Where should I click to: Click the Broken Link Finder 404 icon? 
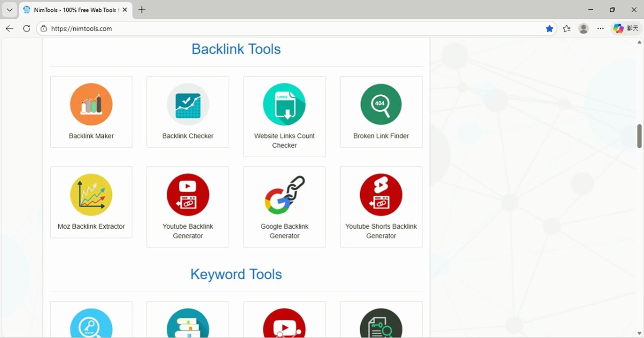381,104
